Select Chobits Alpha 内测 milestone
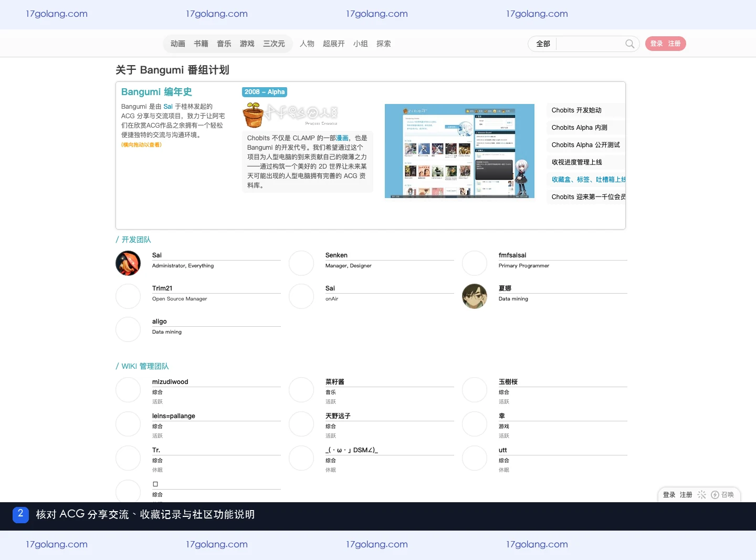Viewport: 756px width, 560px height. pos(579,127)
